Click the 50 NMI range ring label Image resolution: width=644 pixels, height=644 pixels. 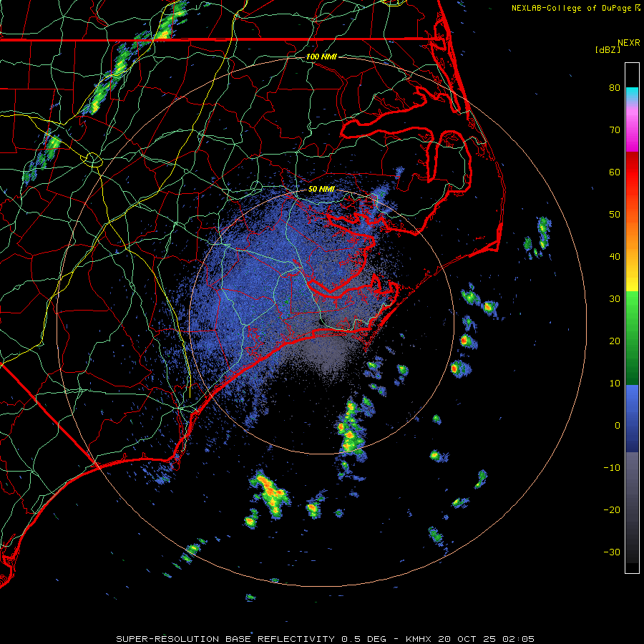(x=321, y=190)
